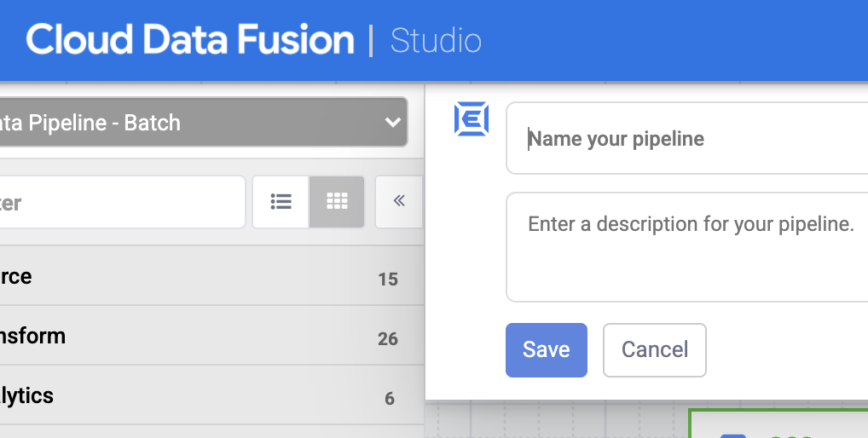Click the count 26 in Transform row

(388, 338)
